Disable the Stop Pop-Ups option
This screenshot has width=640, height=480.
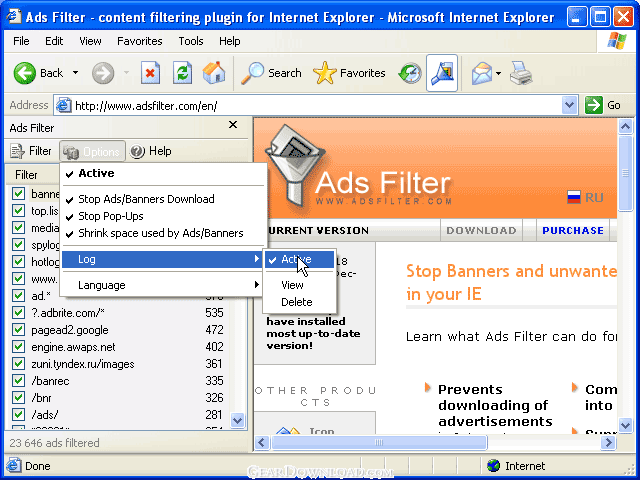click(x=110, y=216)
